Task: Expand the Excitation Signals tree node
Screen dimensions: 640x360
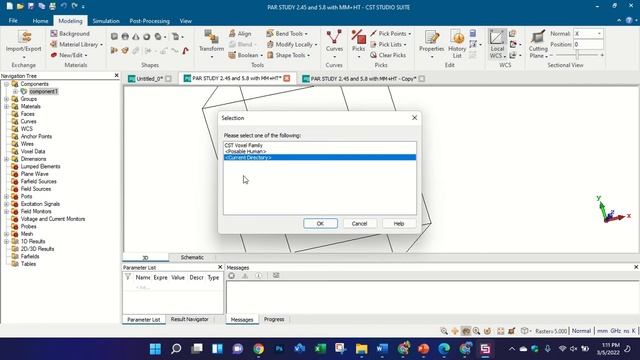Action: tap(7, 204)
